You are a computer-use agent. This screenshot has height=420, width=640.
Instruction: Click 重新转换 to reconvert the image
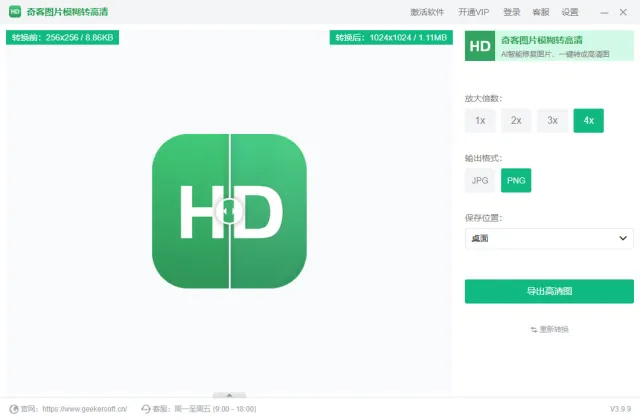549,329
